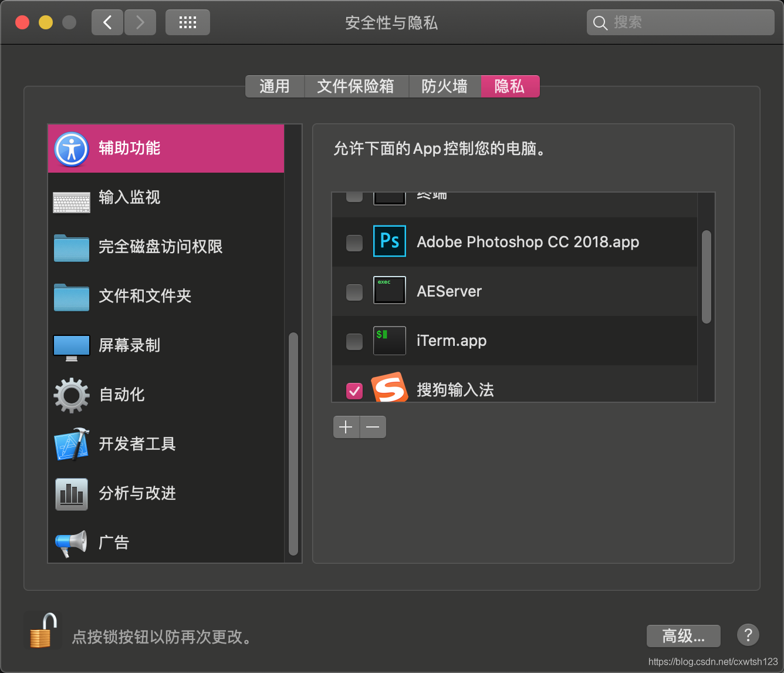Open the 屏幕录制 screen recording settings
784x673 pixels.
click(130, 346)
